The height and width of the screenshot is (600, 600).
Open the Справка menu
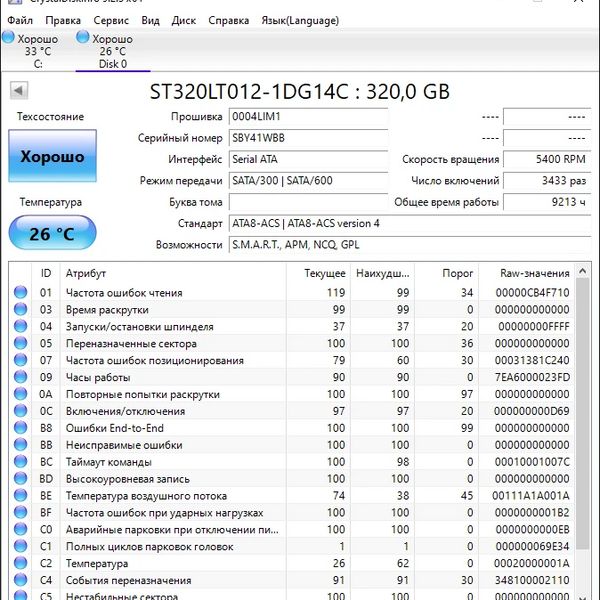[228, 20]
